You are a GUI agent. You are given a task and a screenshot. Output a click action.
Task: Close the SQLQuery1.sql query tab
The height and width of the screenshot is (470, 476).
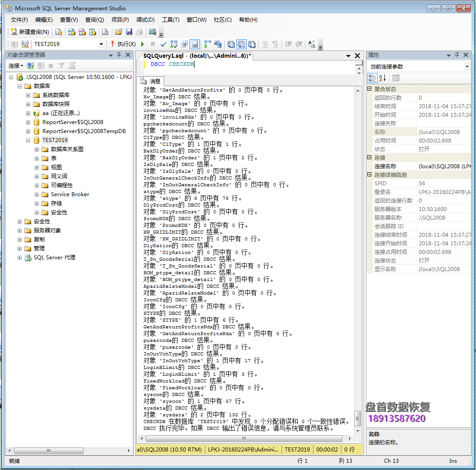(x=357, y=56)
